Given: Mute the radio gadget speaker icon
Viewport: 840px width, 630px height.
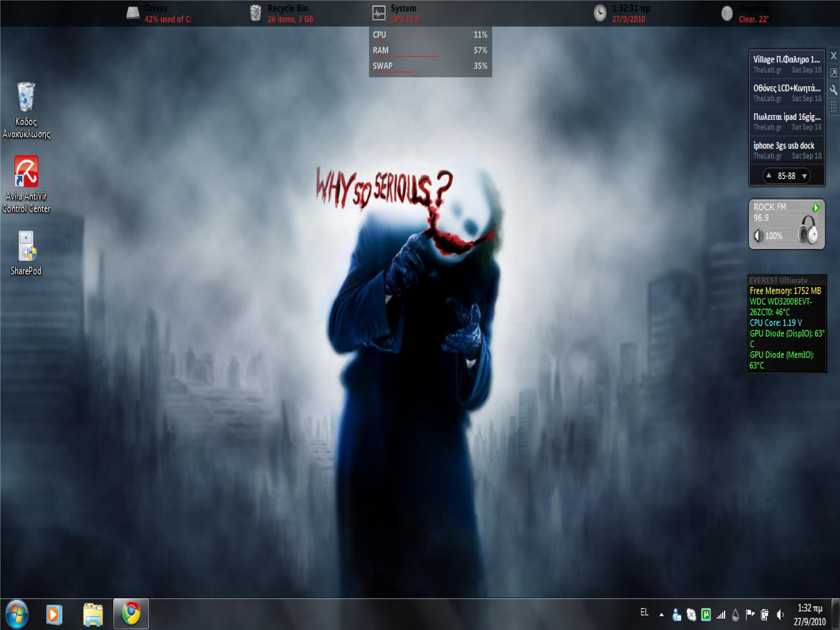Looking at the screenshot, I should tap(758, 236).
